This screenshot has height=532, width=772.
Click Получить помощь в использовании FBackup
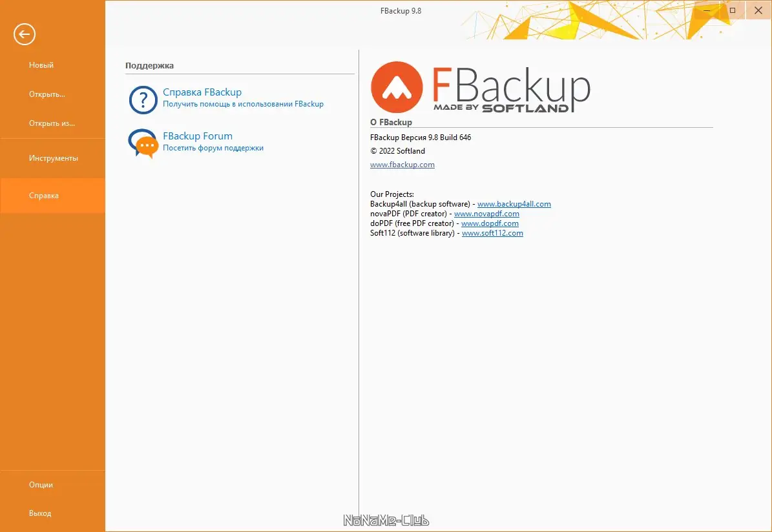tap(243, 104)
